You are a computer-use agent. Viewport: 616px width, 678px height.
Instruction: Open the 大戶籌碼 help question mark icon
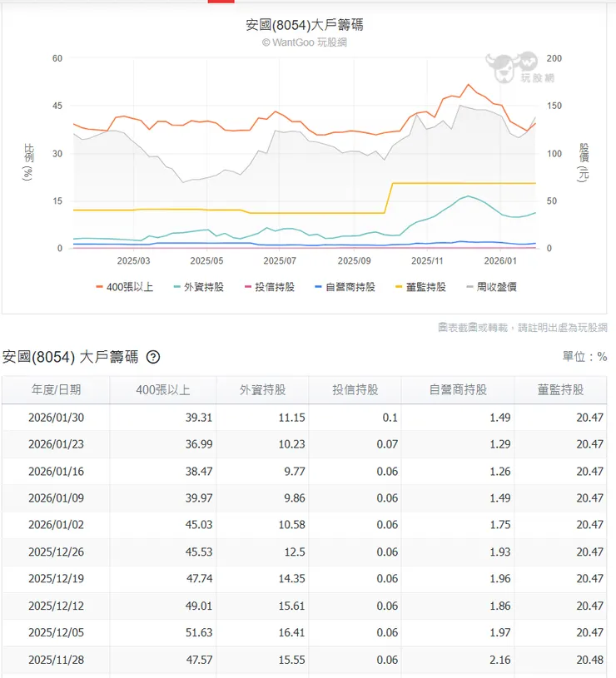[x=154, y=357]
